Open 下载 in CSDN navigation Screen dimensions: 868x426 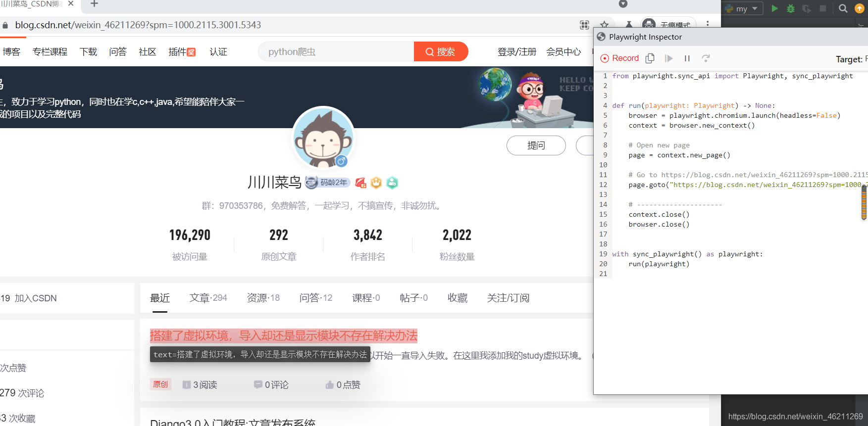point(89,52)
